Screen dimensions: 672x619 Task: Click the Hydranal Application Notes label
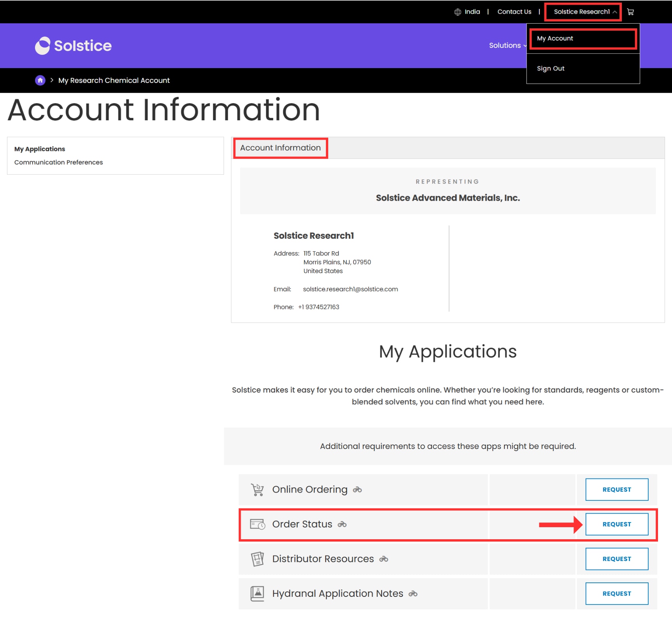pos(338,593)
